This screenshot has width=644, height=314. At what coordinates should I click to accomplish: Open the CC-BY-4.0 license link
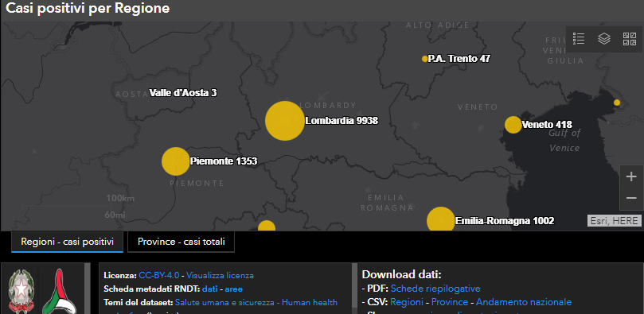(x=159, y=276)
